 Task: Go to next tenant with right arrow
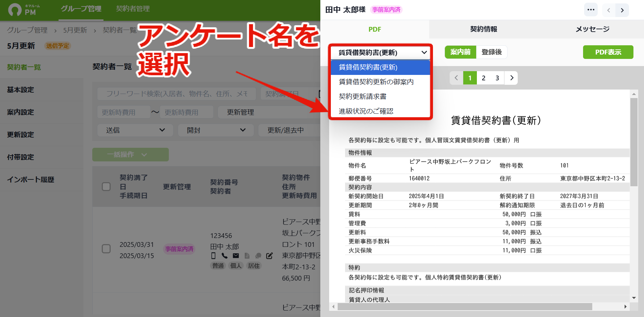point(622,10)
